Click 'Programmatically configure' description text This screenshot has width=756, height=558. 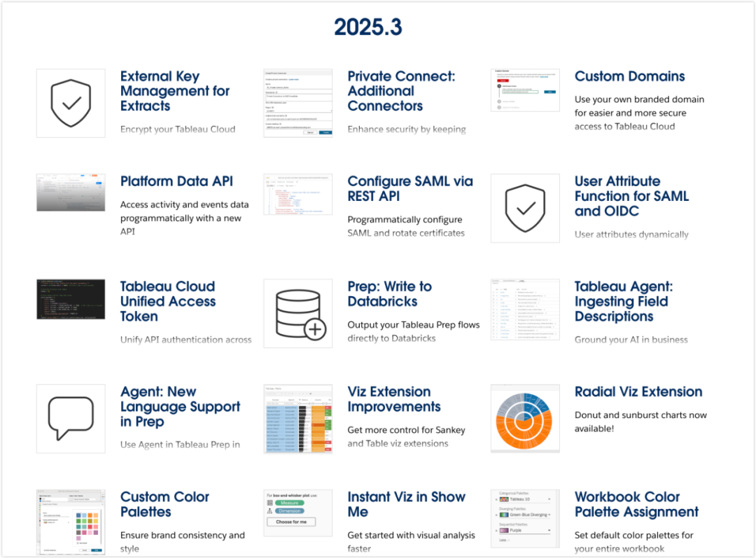[405, 219]
